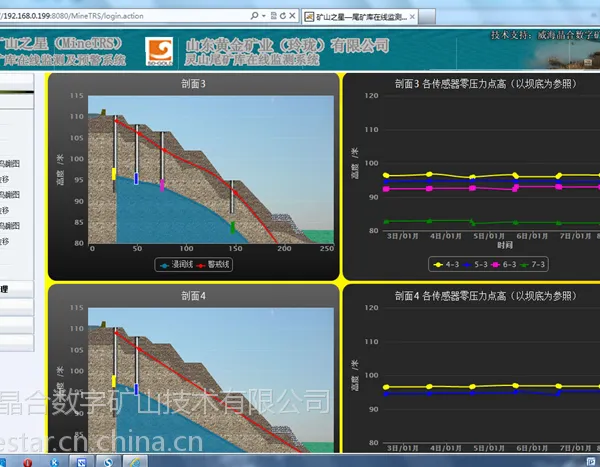Click the yellow 4-3 data point at 4日/01月 in 剖面3 chart

point(429,174)
